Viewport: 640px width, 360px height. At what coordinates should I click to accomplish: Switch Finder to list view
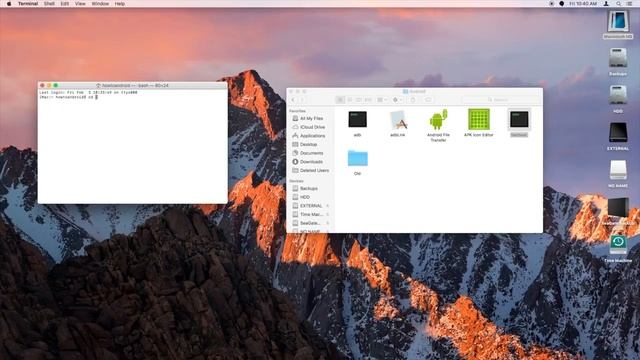click(x=350, y=100)
